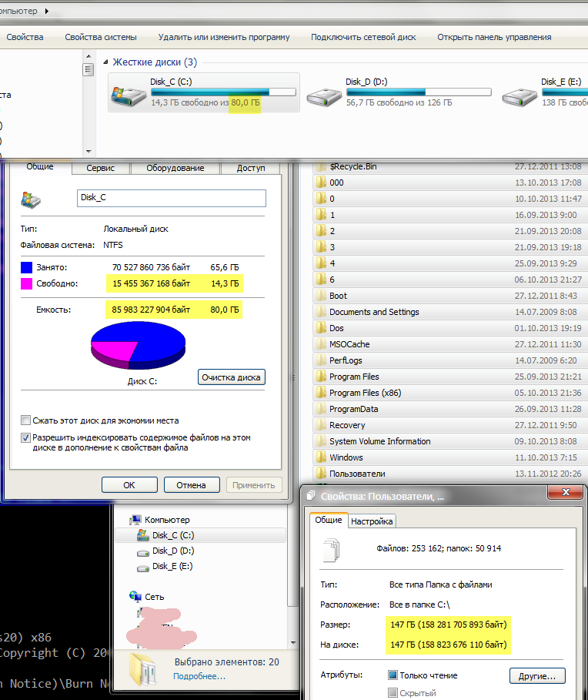Open the Пользователи folder icon
The image size is (588, 700).
pos(321,474)
